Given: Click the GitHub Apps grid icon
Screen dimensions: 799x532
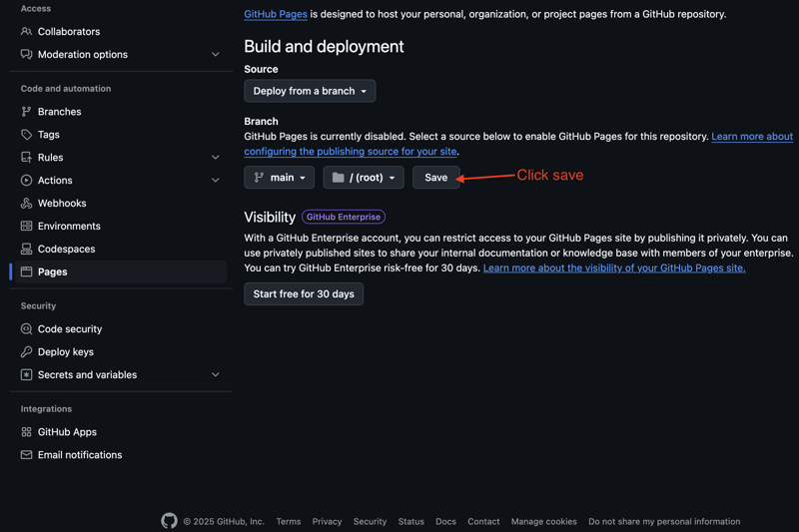Looking at the screenshot, I should coord(26,432).
